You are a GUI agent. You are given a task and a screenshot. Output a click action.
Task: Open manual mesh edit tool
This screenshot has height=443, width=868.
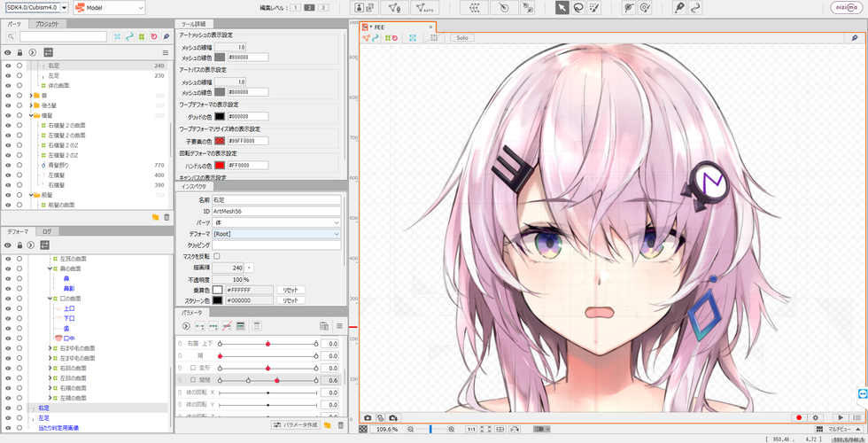[x=395, y=8]
